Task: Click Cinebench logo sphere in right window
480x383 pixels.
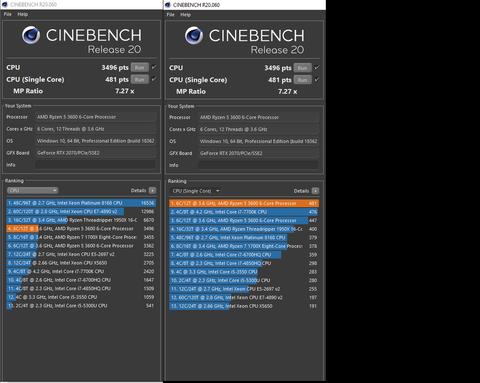Action: point(194,35)
